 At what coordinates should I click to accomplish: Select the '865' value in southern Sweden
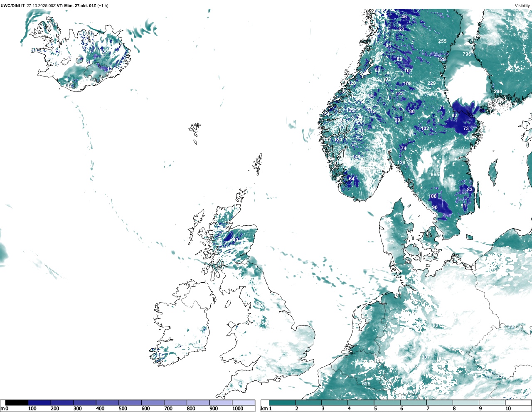[434, 175]
